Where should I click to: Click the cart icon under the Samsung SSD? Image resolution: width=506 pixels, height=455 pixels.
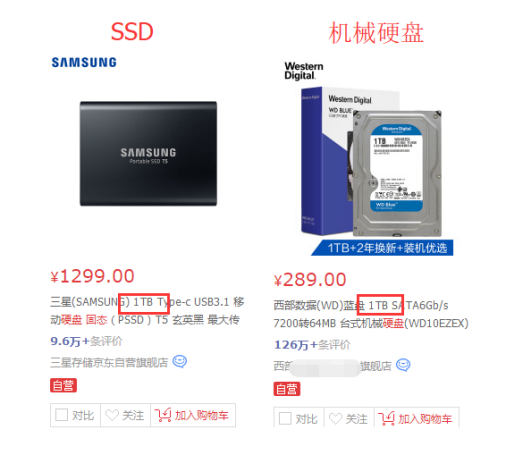pos(163,415)
